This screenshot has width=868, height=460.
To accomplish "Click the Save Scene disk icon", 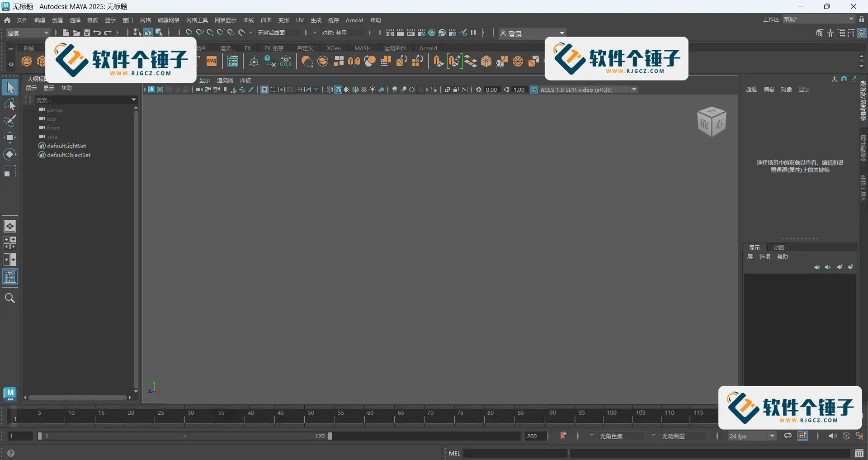I will 87,33.
